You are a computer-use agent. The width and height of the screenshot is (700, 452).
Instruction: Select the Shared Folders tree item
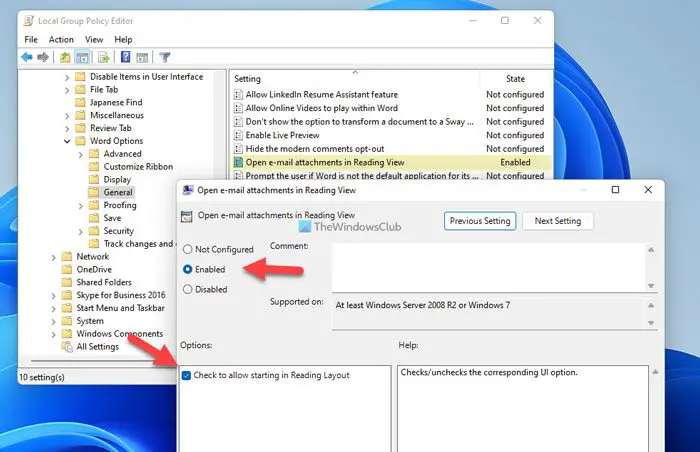104,282
